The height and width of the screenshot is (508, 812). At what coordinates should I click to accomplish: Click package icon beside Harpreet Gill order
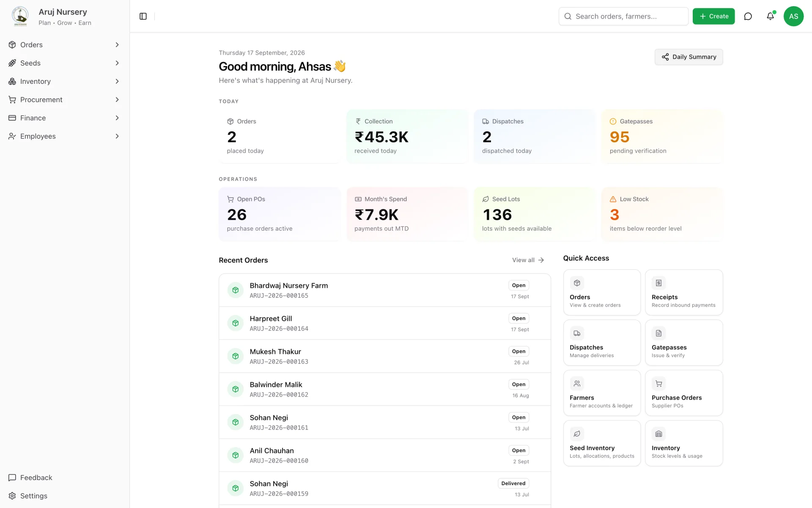(x=236, y=323)
